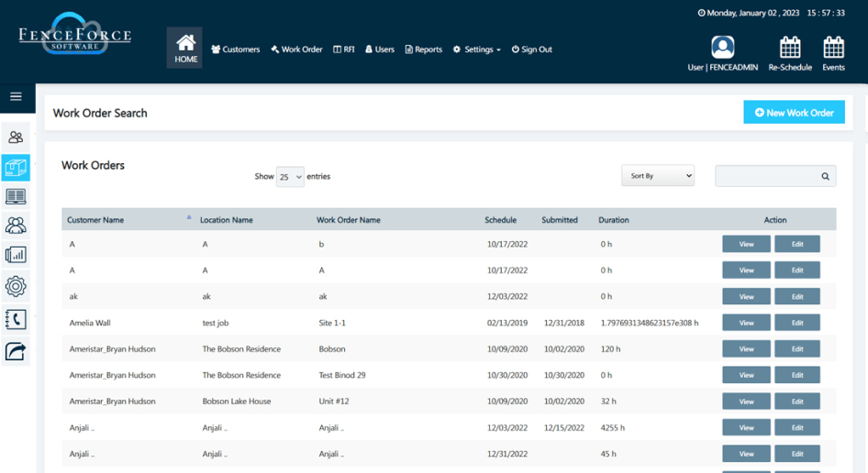This screenshot has width=868, height=473.
Task: Open the RFI menu item
Action: click(x=344, y=49)
